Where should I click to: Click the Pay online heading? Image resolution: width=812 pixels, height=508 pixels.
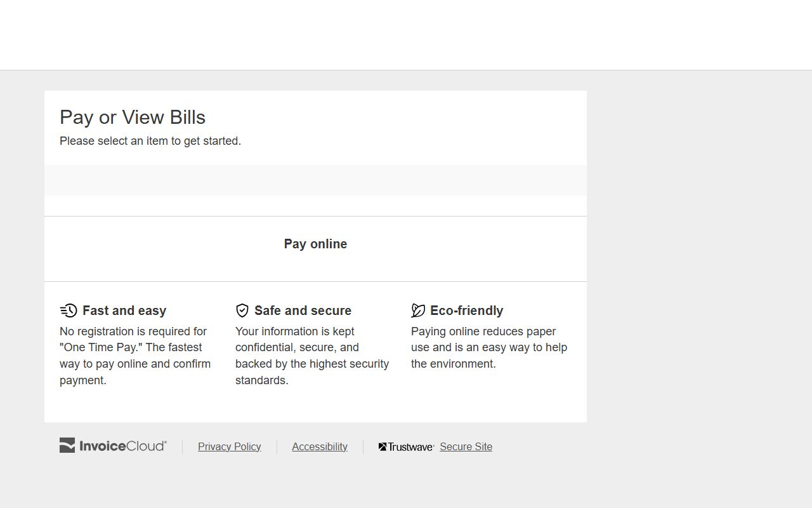(x=315, y=244)
